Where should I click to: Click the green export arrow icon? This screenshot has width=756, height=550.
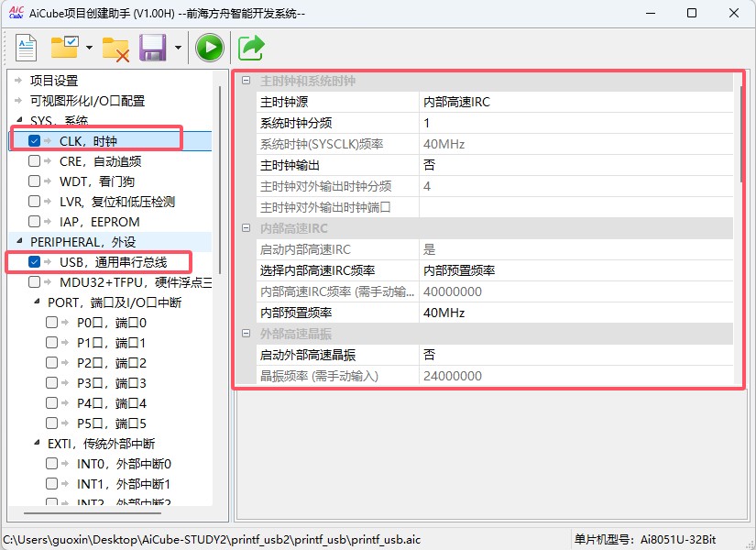click(251, 48)
